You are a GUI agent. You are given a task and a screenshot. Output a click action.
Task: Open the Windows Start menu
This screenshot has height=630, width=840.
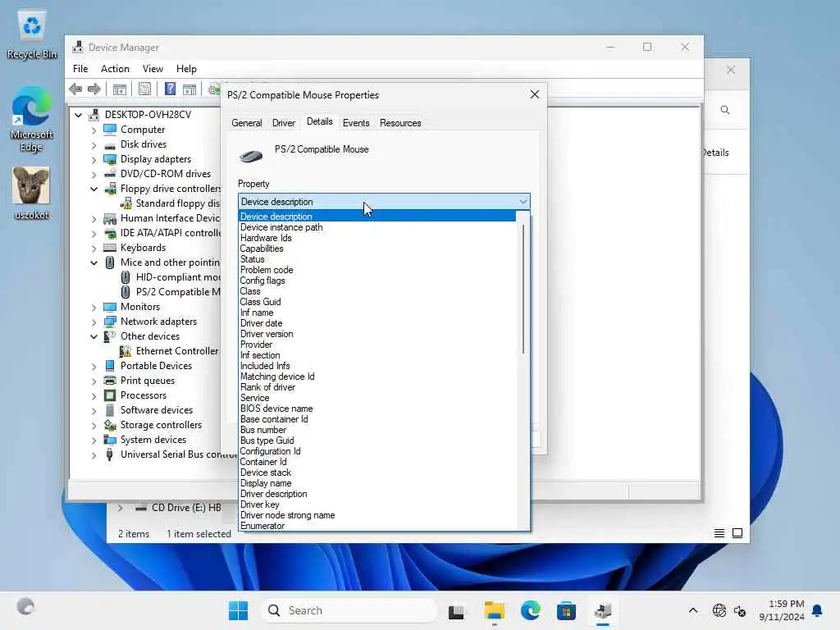(x=238, y=610)
